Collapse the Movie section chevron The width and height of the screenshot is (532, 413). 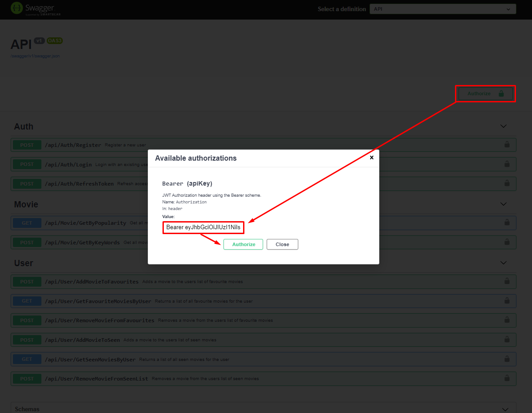pos(504,204)
